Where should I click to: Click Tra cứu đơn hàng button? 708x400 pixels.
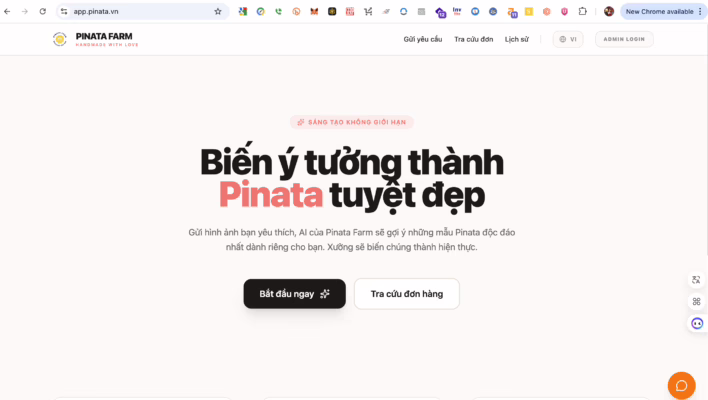[x=407, y=294]
